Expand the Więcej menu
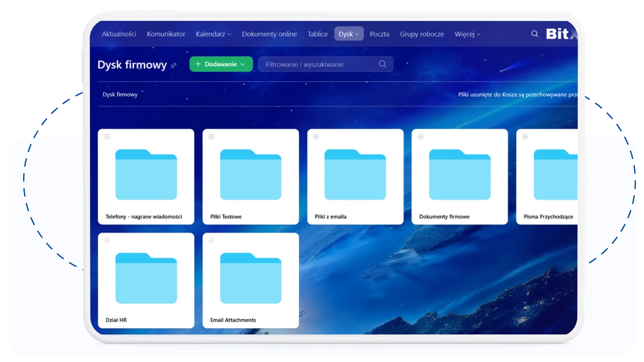The width and height of the screenshot is (644, 362). coord(467,34)
